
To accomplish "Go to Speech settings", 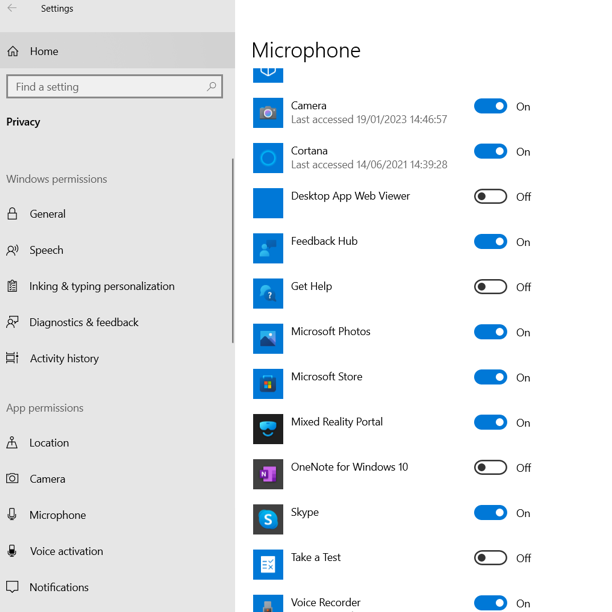I will pos(117,250).
